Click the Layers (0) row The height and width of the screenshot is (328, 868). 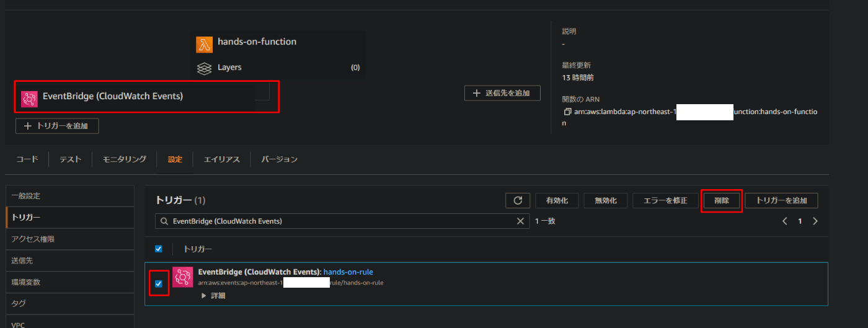[278, 68]
